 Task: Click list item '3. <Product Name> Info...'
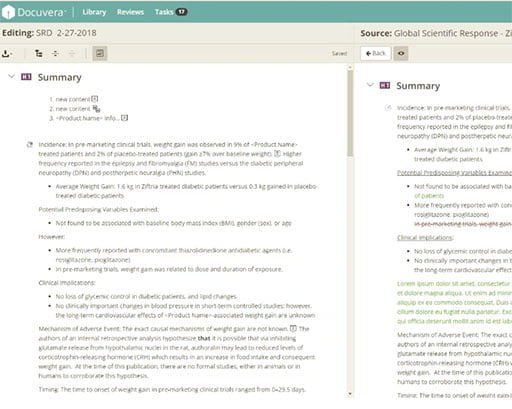tap(84, 118)
